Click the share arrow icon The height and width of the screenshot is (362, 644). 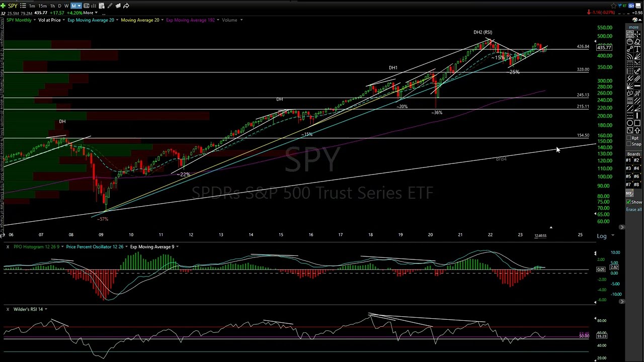[126, 6]
